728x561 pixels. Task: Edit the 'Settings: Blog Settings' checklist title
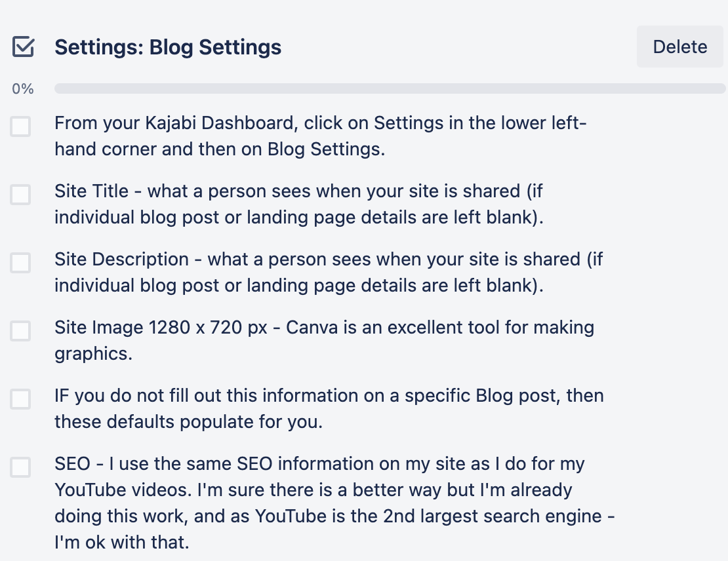[x=168, y=47]
